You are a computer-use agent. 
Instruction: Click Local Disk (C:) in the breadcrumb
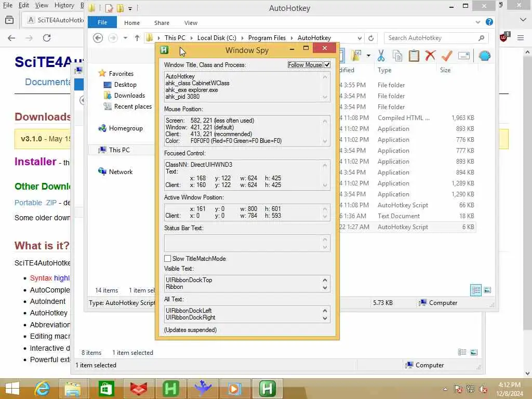coord(217,38)
